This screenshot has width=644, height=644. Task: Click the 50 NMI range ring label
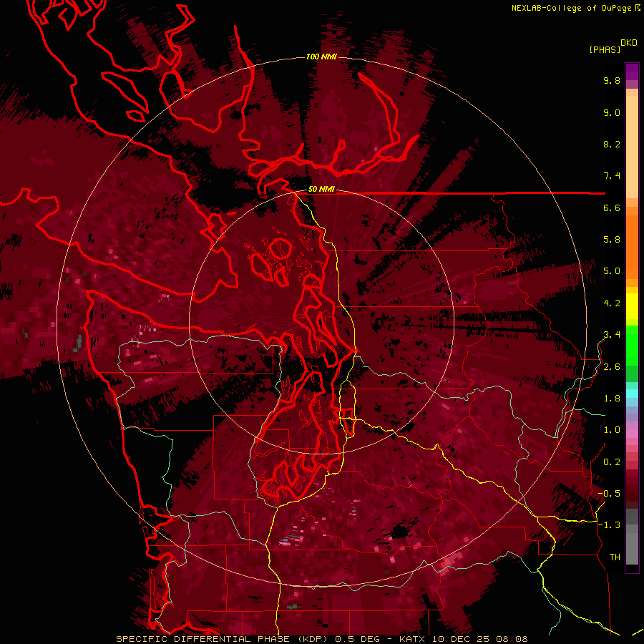pos(321,190)
